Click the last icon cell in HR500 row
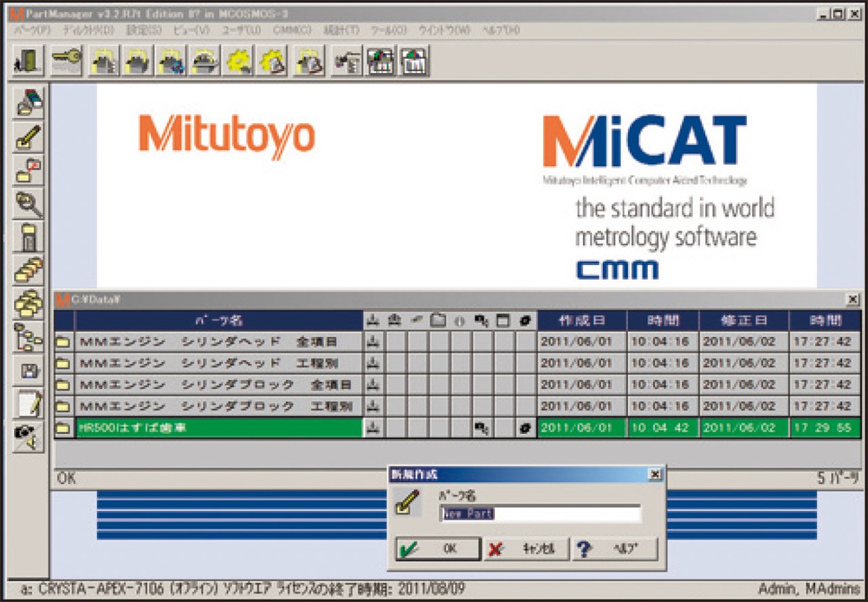The height and width of the screenshot is (602, 868). coord(526,428)
